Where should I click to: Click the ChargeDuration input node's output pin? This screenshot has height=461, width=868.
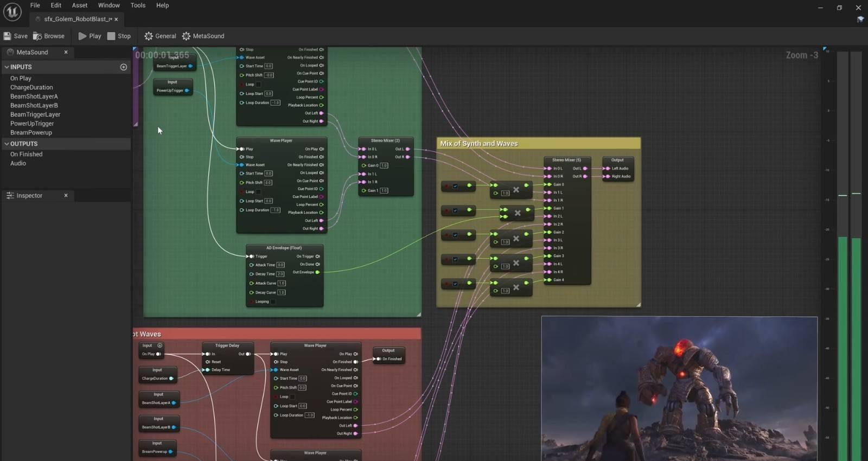(171, 379)
